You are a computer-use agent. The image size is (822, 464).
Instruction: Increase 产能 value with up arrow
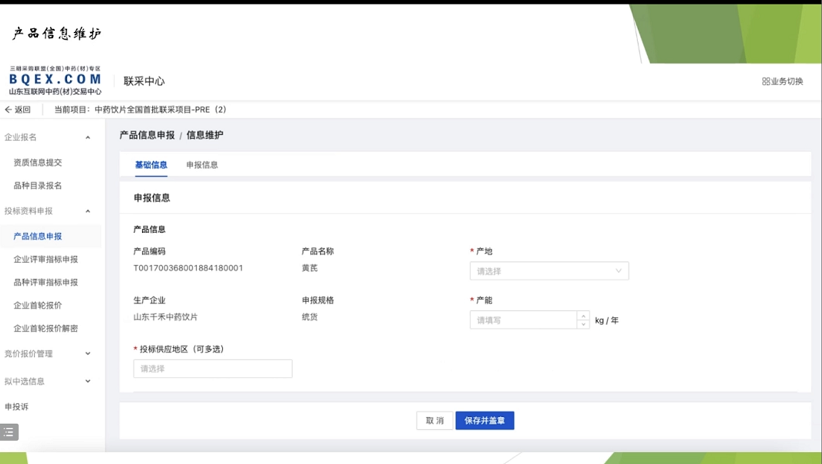pos(583,316)
